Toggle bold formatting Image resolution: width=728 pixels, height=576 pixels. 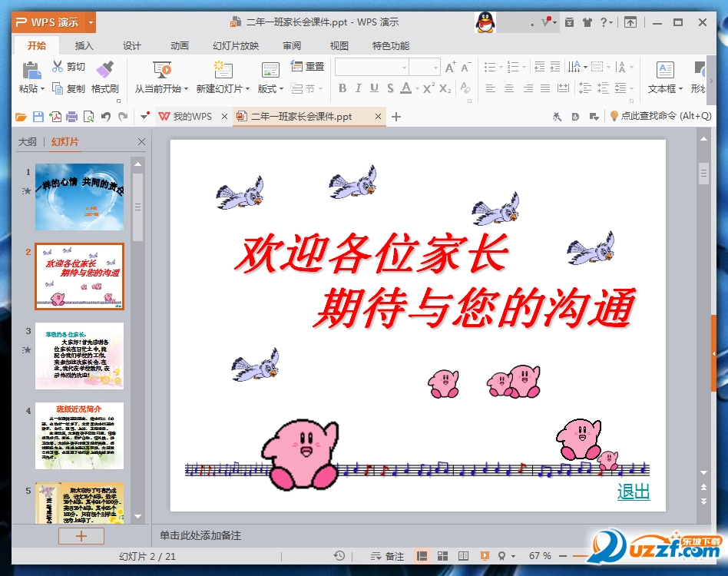tap(342, 88)
